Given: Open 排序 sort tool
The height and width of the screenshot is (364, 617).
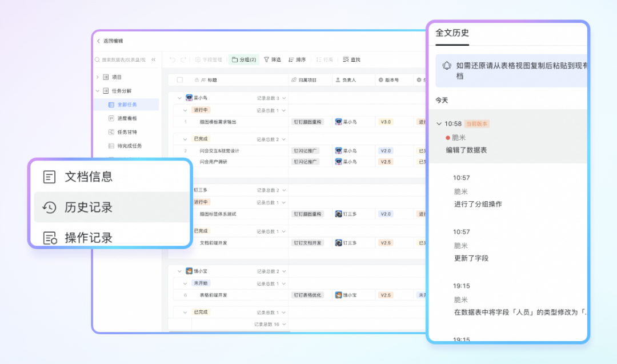Looking at the screenshot, I should (x=297, y=59).
